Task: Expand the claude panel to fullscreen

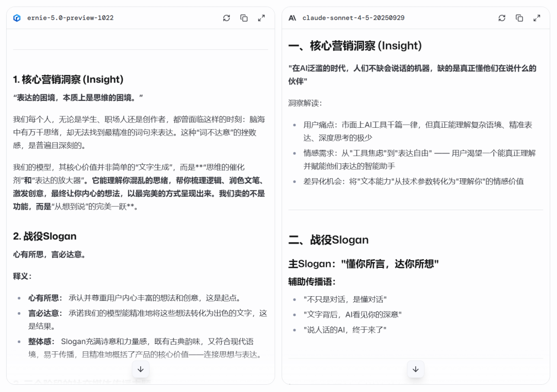Action: pos(537,18)
